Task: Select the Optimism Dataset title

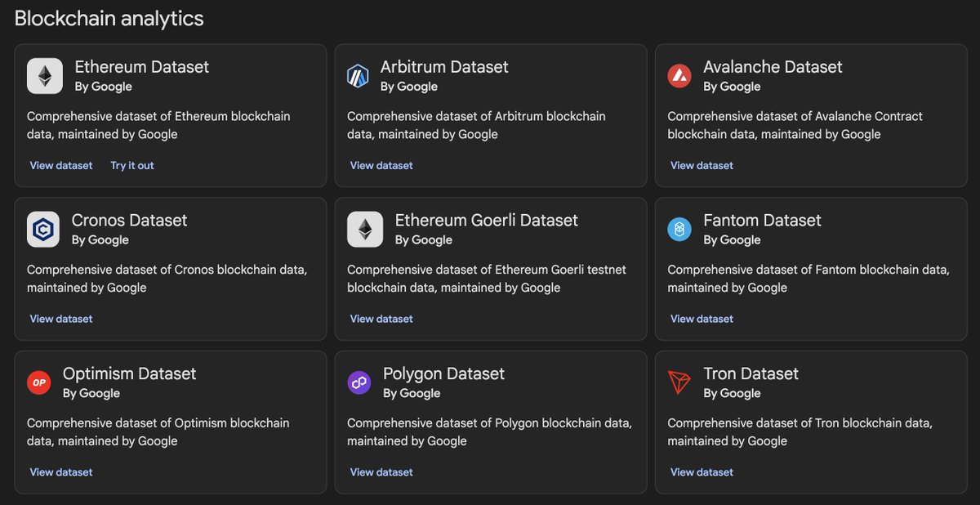Action: (x=130, y=373)
